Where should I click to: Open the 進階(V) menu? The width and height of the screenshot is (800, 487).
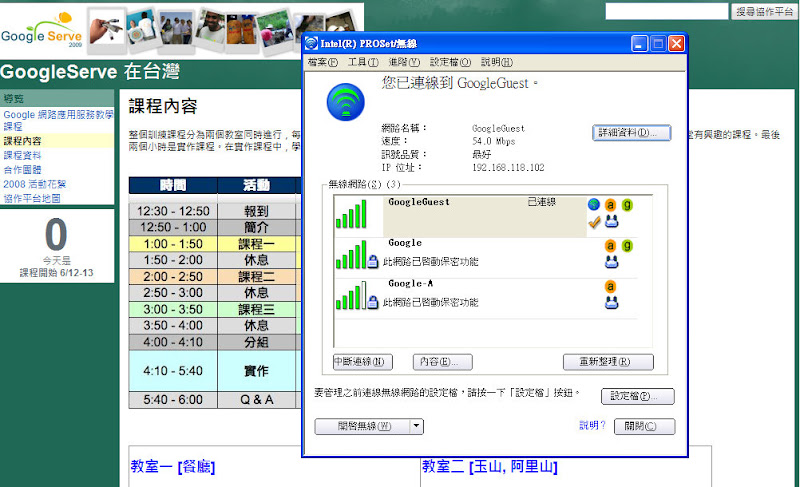[404, 62]
